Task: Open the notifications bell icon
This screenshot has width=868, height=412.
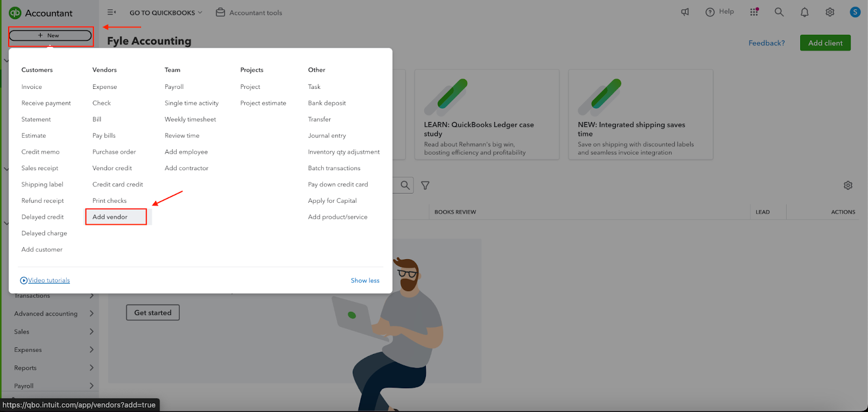Action: (x=805, y=12)
